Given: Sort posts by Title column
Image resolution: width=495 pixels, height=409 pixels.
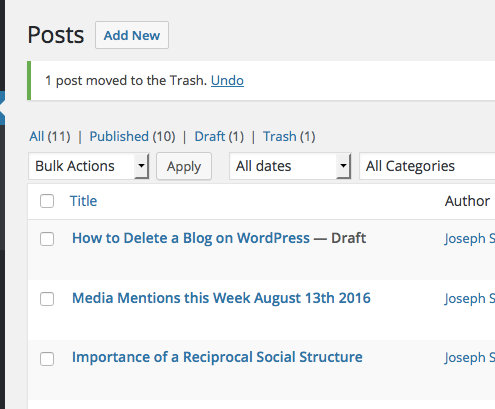Looking at the screenshot, I should 83,201.
